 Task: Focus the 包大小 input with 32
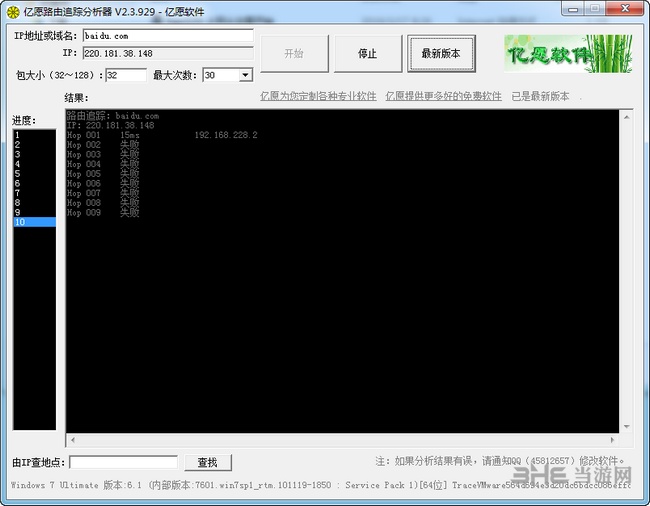coord(126,75)
